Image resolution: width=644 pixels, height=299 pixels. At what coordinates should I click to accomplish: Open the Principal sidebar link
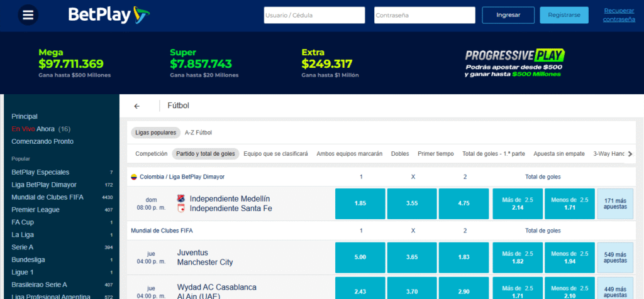(25, 116)
